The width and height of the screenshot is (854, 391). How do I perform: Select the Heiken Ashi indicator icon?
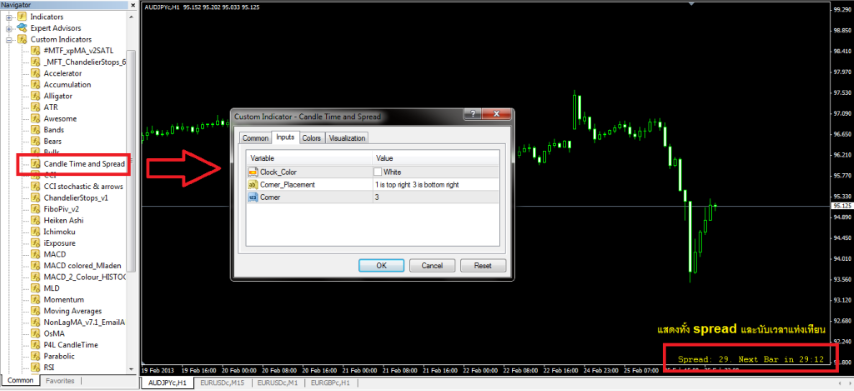pos(36,221)
